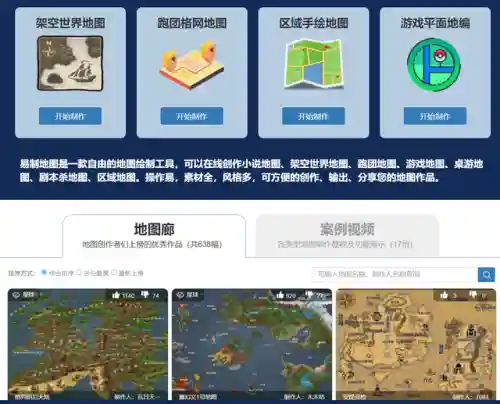Open the 游戏平面地编 card title
This screenshot has width=500, height=404.
click(435, 23)
